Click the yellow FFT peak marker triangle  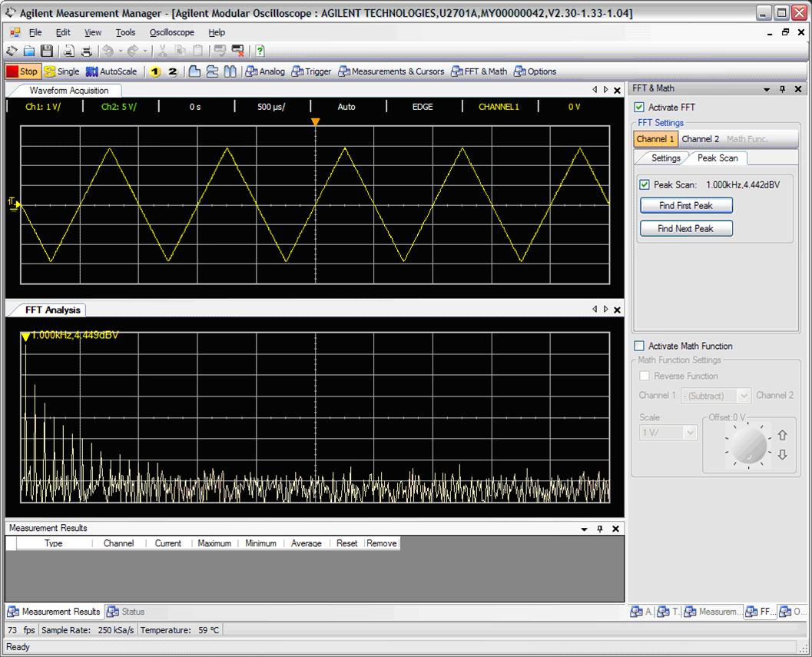[x=25, y=337]
